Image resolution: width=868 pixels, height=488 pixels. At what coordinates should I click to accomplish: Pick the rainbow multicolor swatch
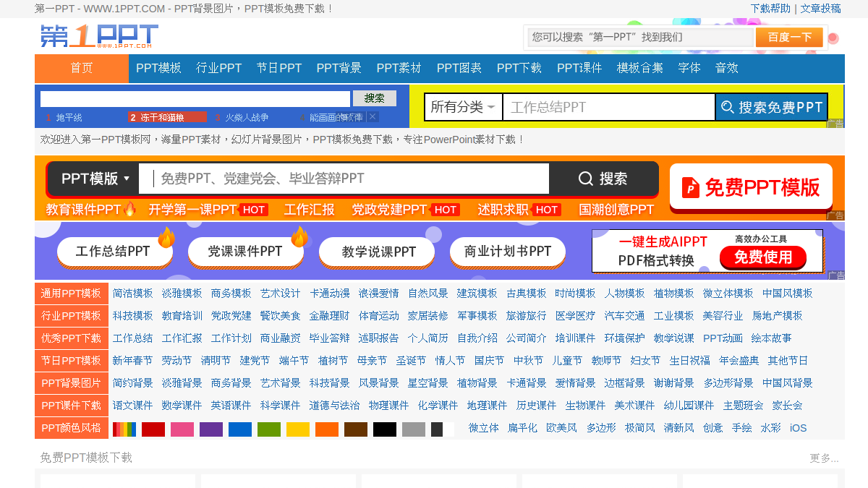(124, 429)
